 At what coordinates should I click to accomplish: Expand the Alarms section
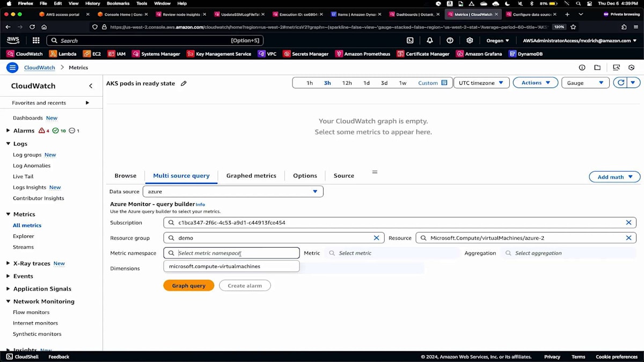(x=8, y=131)
